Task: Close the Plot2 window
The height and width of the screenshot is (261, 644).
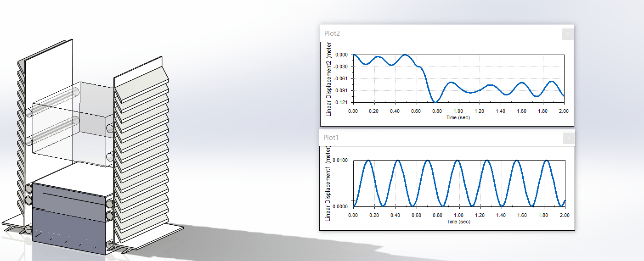Action: (568, 33)
